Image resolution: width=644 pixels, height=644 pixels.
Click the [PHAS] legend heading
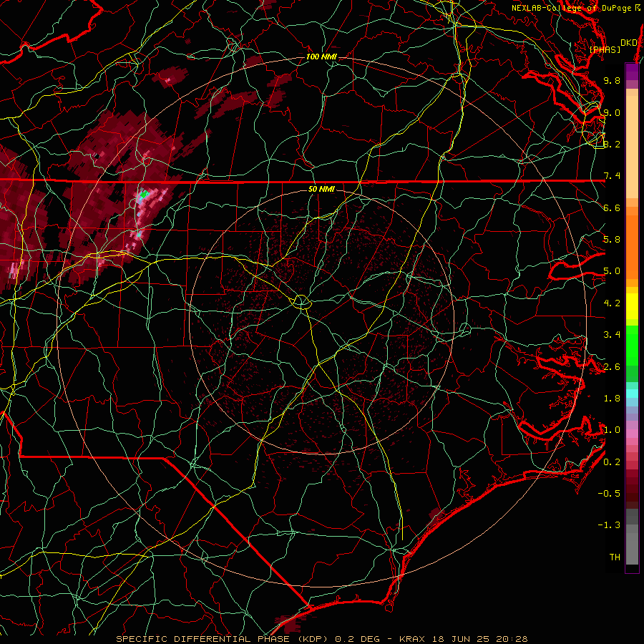(x=605, y=50)
